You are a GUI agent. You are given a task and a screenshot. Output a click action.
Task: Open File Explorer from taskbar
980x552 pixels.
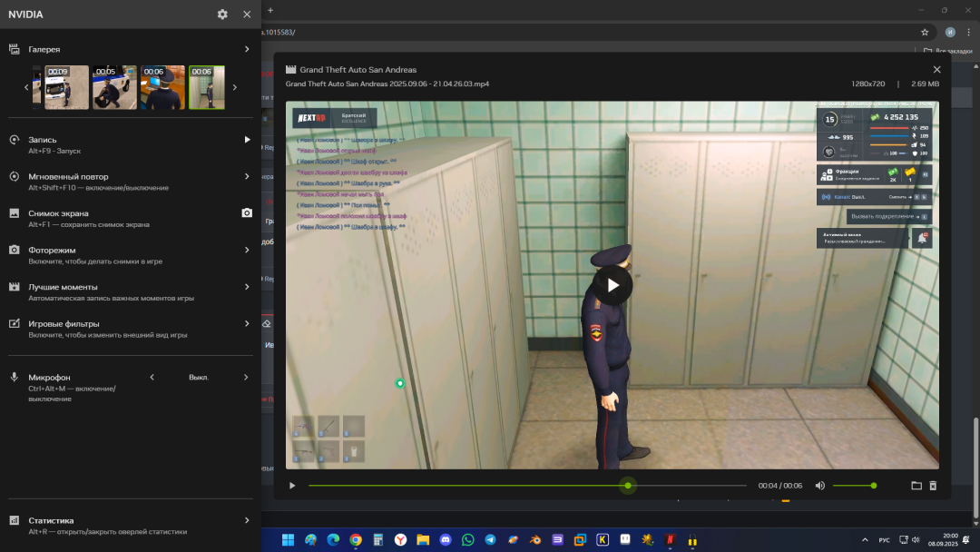tap(423, 540)
